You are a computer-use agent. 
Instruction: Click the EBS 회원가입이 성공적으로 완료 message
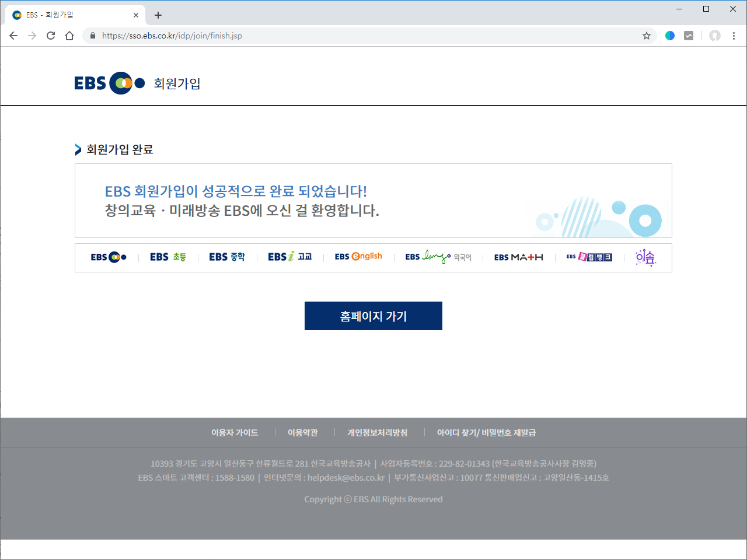(236, 191)
